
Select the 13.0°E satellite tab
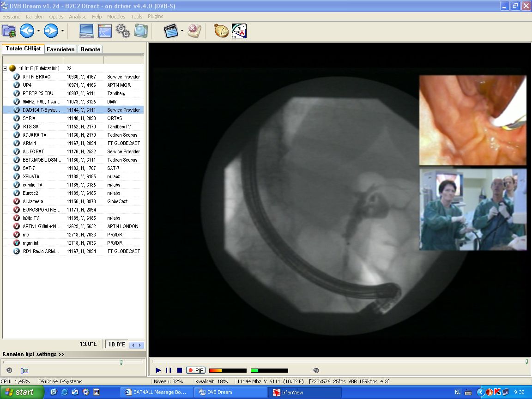tap(88, 344)
